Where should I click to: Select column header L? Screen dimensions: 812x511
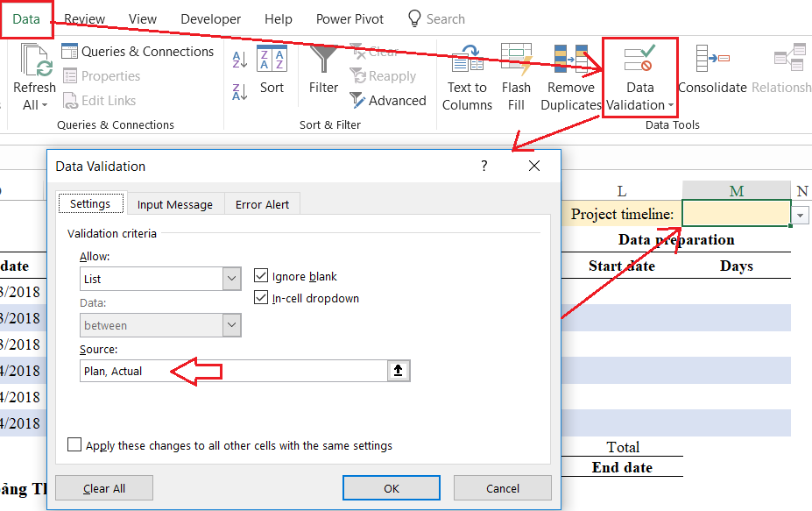tap(622, 191)
